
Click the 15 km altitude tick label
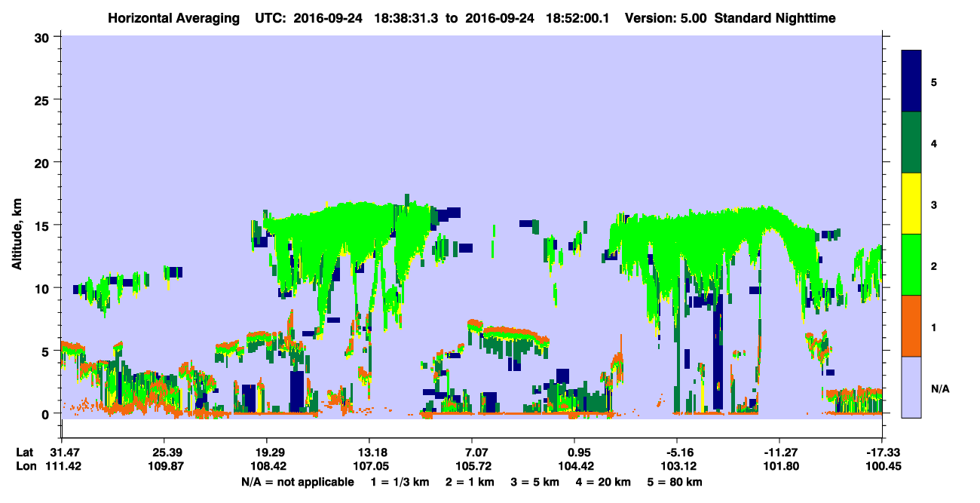pyautogui.click(x=43, y=225)
